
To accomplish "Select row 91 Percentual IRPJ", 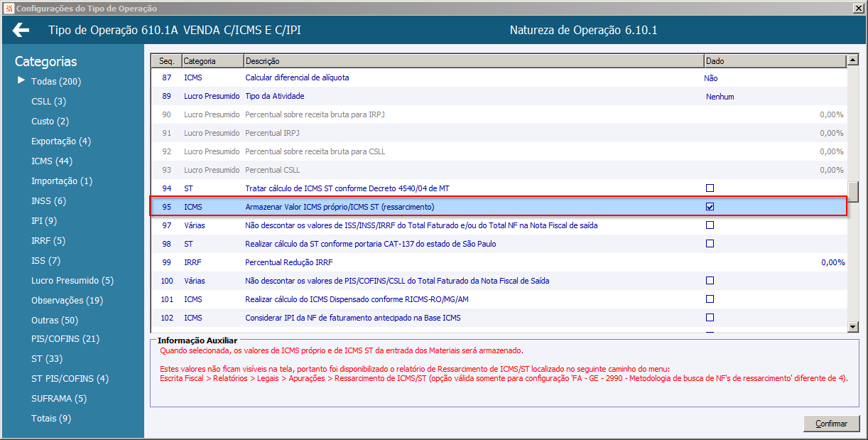I will pyautogui.click(x=499, y=133).
